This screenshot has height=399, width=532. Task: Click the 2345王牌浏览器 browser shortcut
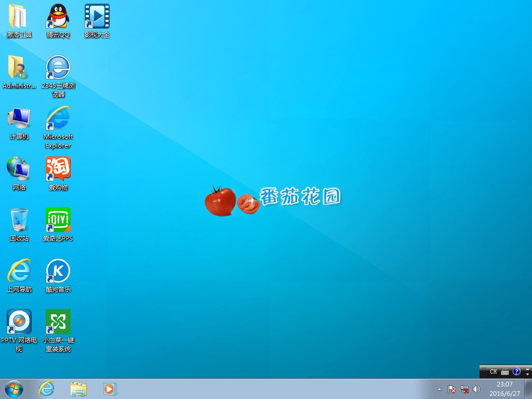[x=58, y=68]
